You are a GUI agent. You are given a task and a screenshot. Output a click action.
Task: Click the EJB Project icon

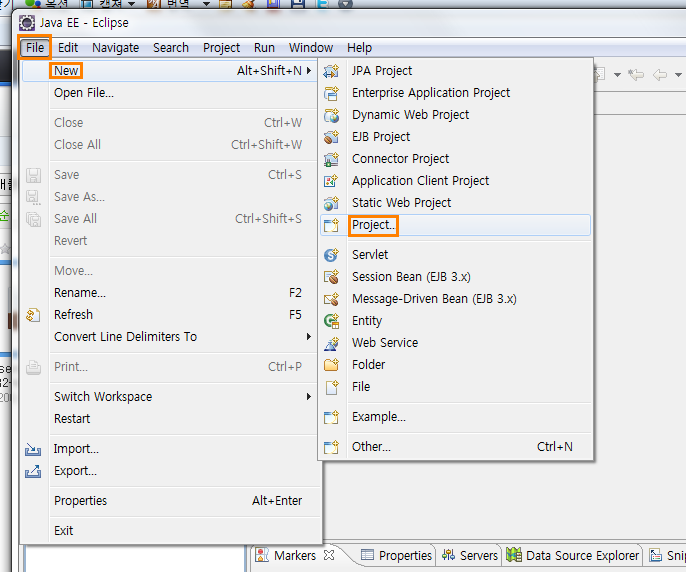coord(331,137)
